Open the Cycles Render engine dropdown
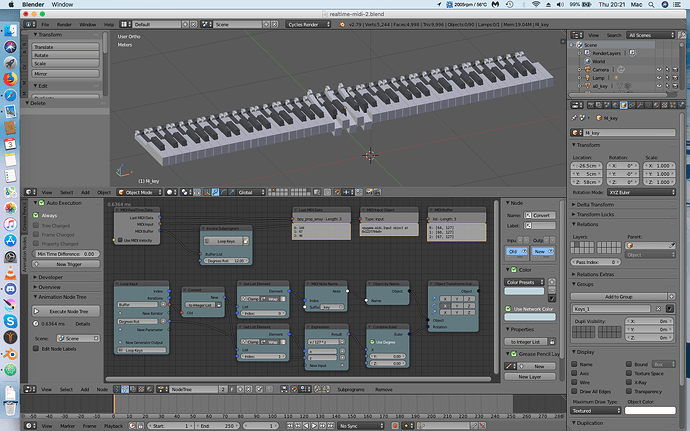Viewport: 690px width, 431px height. (x=308, y=25)
